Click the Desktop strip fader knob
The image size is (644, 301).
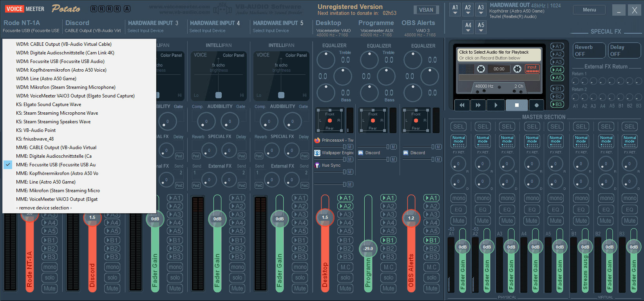[x=325, y=217]
